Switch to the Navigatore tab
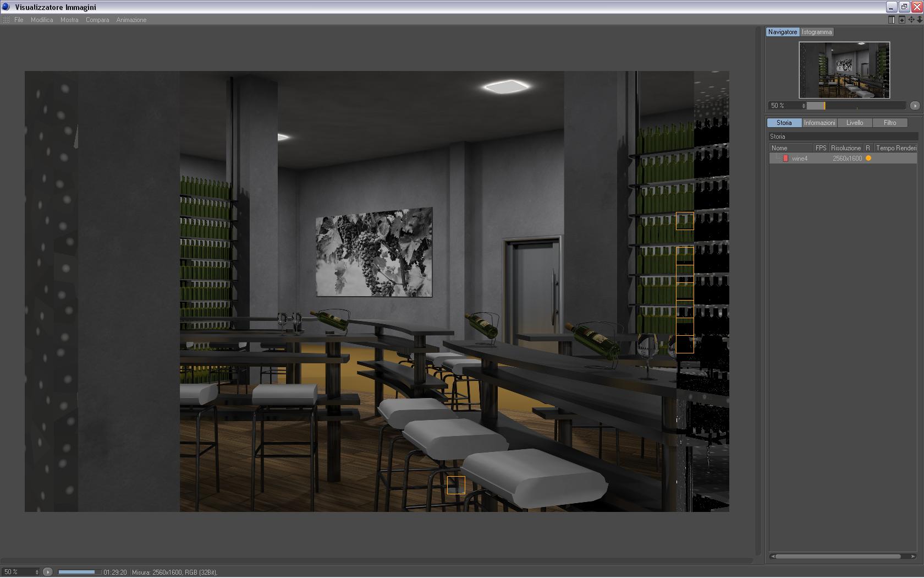Viewport: 924px width, 578px height. click(783, 32)
